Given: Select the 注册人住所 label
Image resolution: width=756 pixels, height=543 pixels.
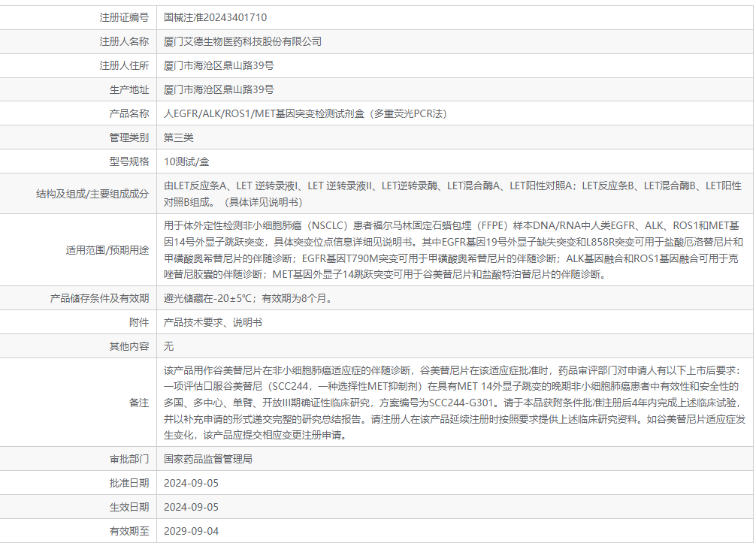Looking at the screenshot, I should [124, 65].
